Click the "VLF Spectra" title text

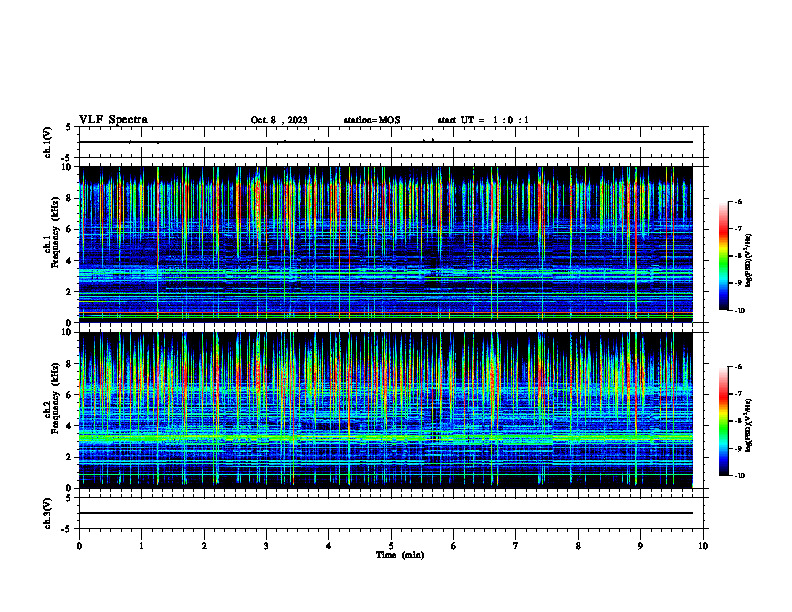click(x=114, y=120)
